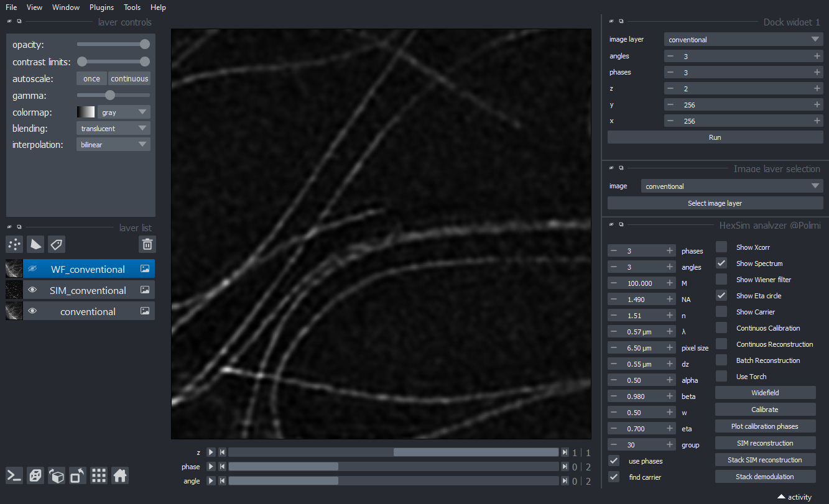Enable the Show Xcorr checkbox
Image resolution: width=829 pixels, height=504 pixels.
pos(721,247)
